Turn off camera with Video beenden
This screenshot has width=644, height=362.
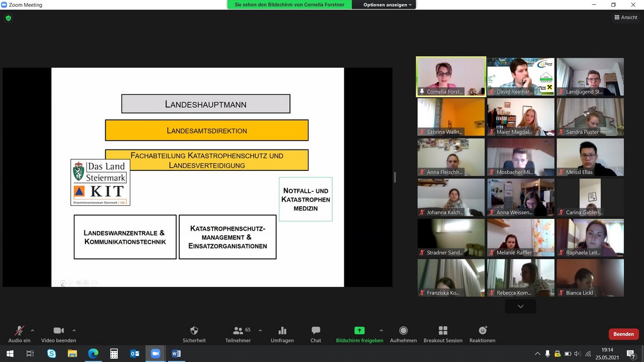click(x=58, y=331)
